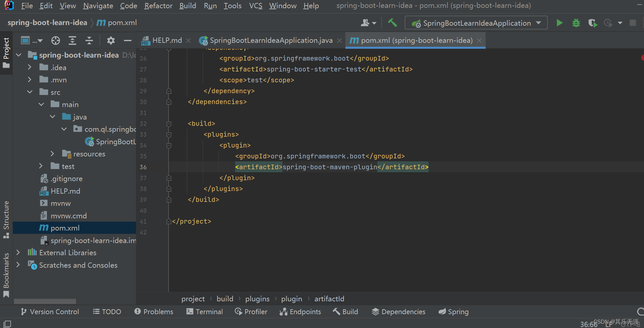Select SpringBootLearnIdeaApplication class in tree

111,142
